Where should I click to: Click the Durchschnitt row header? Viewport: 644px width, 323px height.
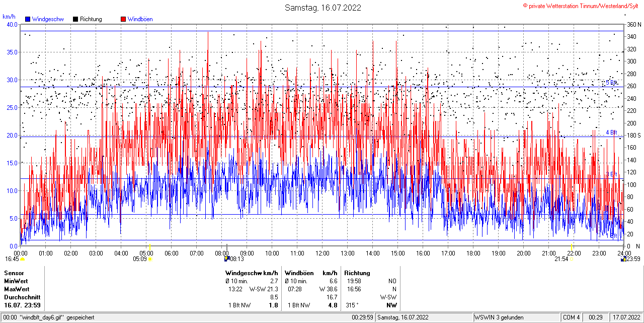coord(22,297)
